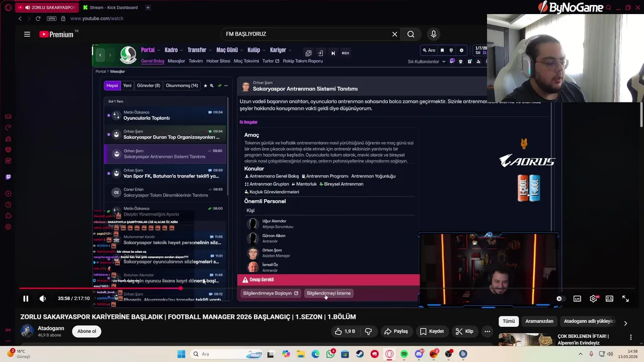The width and height of the screenshot is (644, 362).
Task: Select the Atadogann adlı yükleyici chip
Action: 589,321
